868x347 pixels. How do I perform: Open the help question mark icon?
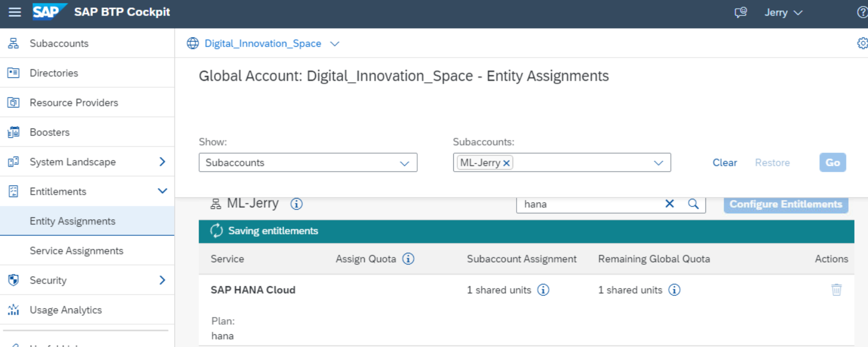(862, 12)
